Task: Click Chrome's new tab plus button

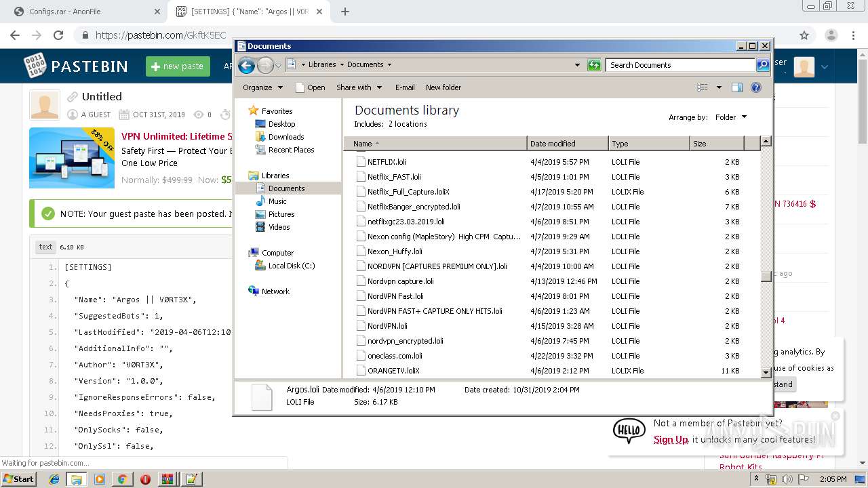Action: pyautogui.click(x=344, y=12)
